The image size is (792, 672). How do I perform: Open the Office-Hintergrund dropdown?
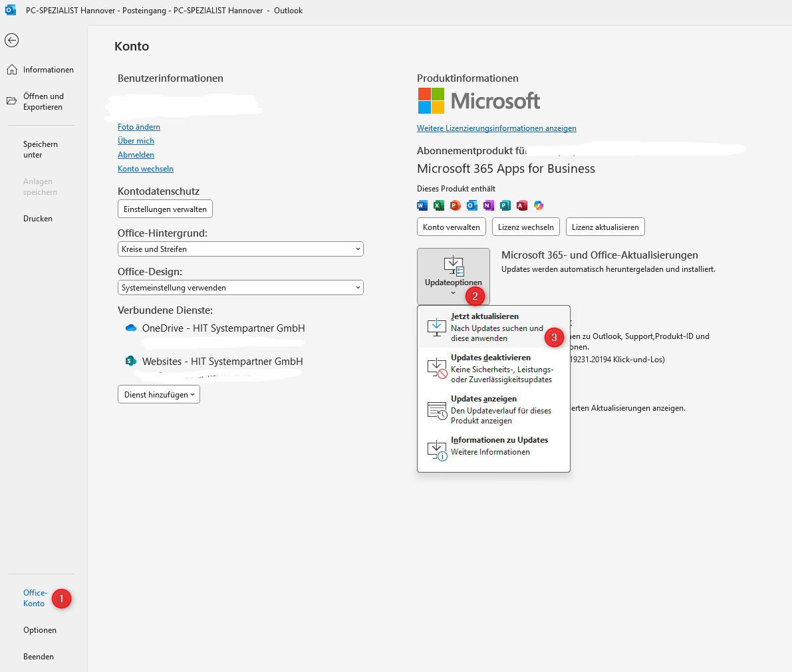[240, 249]
